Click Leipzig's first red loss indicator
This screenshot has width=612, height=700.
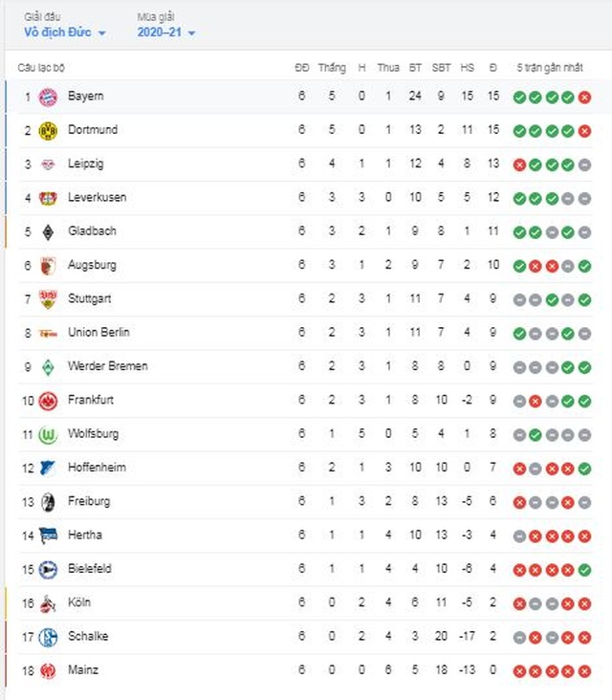click(x=519, y=164)
